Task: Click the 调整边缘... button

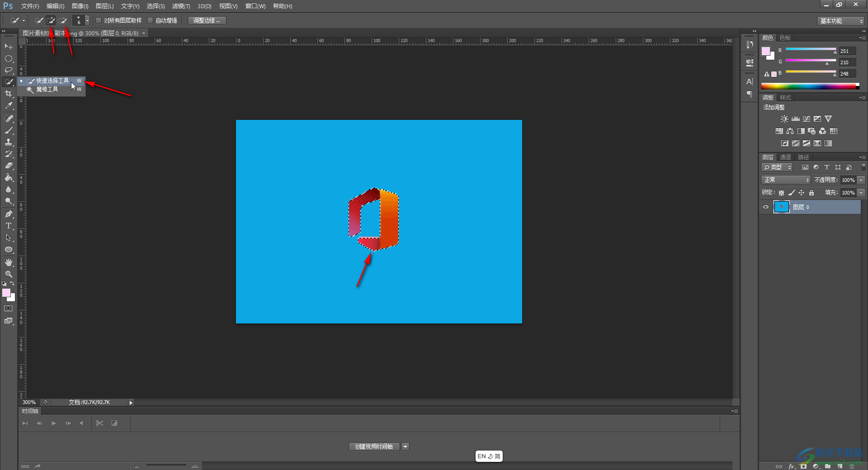Action: pos(207,20)
